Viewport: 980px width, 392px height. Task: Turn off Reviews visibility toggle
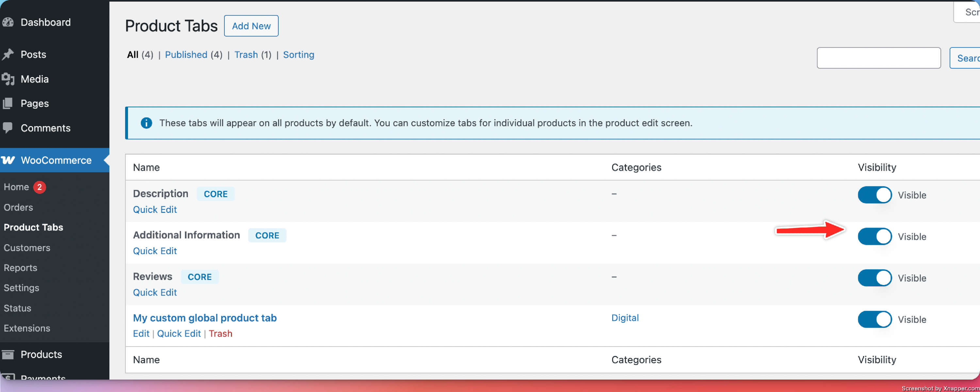tap(874, 278)
